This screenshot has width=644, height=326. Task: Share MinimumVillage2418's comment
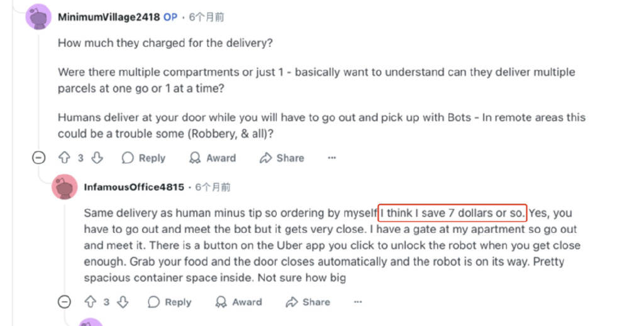click(x=282, y=158)
